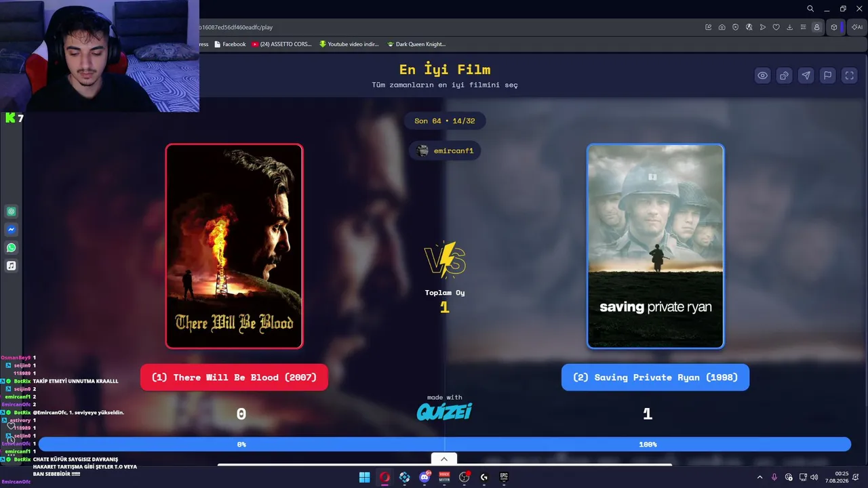This screenshot has width=868, height=488.
Task: Open Discord from the taskbar
Action: [x=425, y=477]
